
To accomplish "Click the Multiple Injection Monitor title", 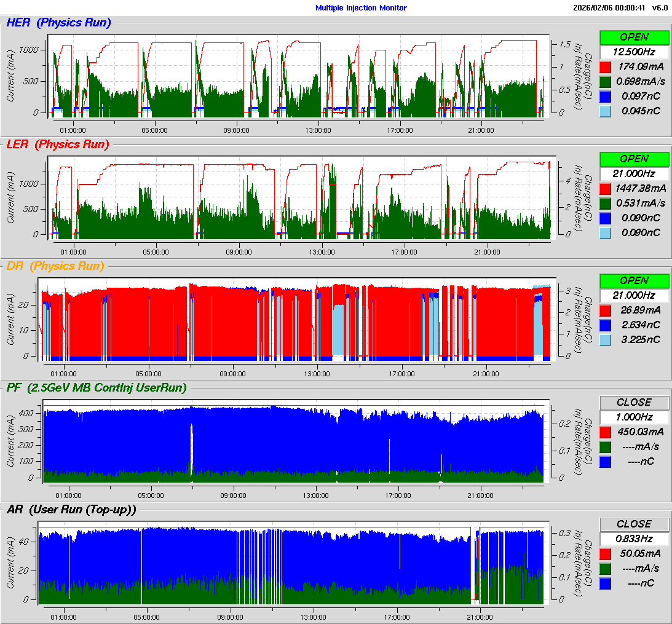I will point(361,8).
